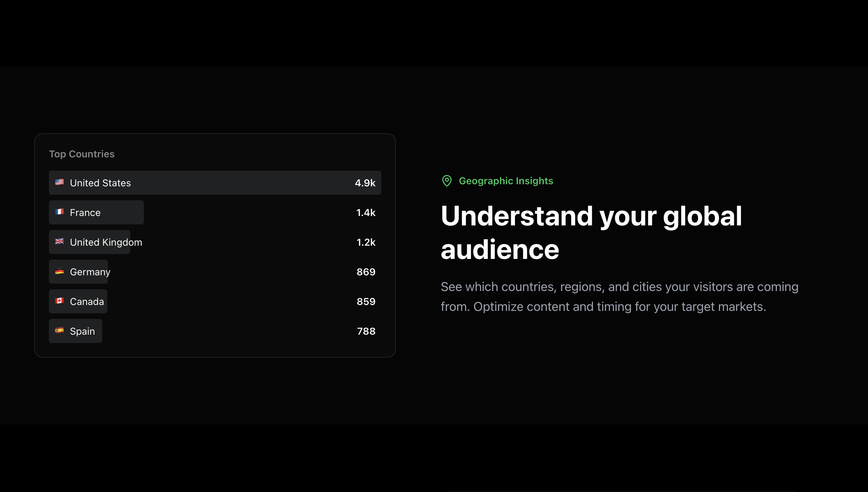
Task: Click the description text about target markets
Action: click(x=619, y=296)
